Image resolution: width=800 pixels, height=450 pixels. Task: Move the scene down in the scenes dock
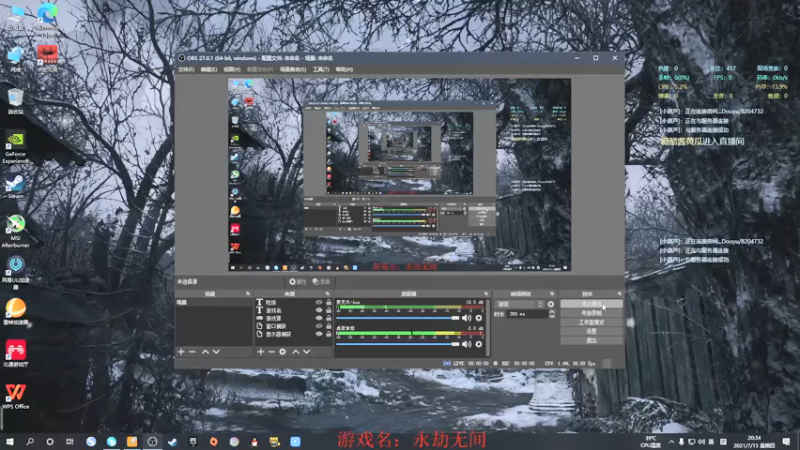216,352
